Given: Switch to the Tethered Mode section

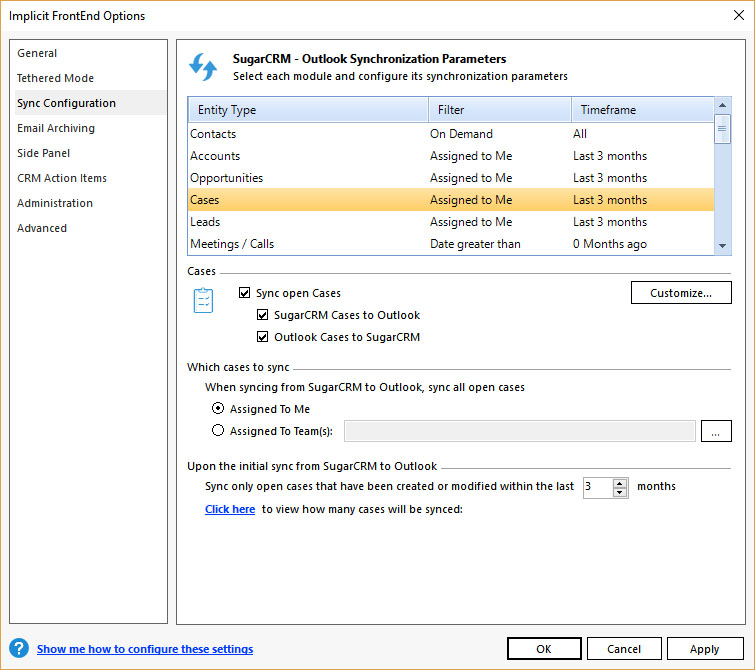Looking at the screenshot, I should point(55,78).
